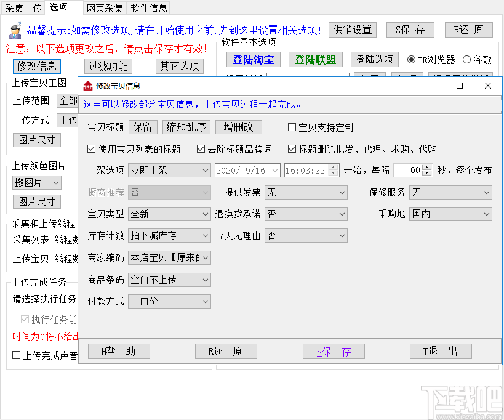Click the H帮助 help button
Screen dimensions: 504x420
[118, 351]
